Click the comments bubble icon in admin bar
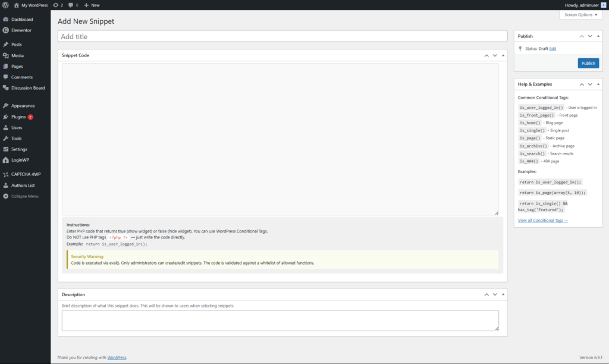609x364 pixels. pyautogui.click(x=71, y=5)
